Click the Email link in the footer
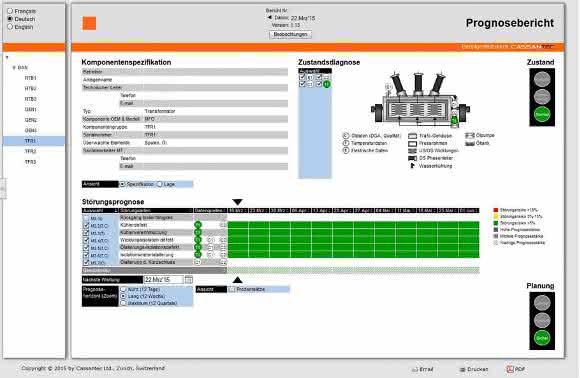This screenshot has height=378, width=580. pyautogui.click(x=423, y=369)
